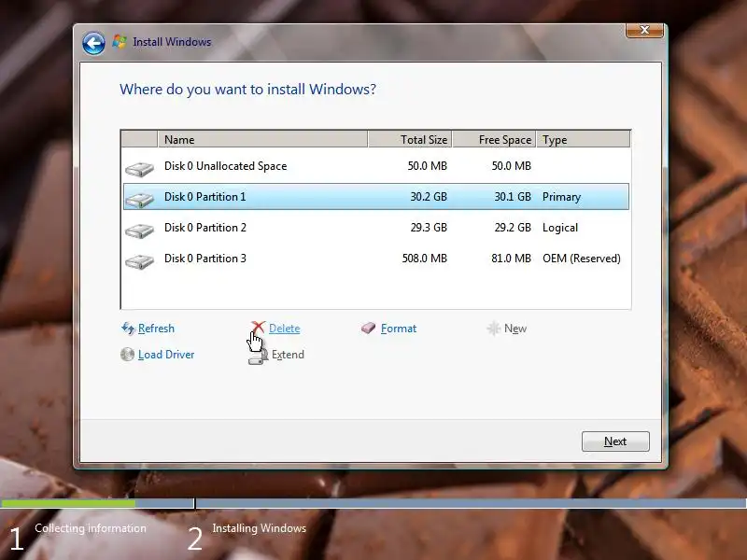
Task: Click the Install Windows title text
Action: 172,42
